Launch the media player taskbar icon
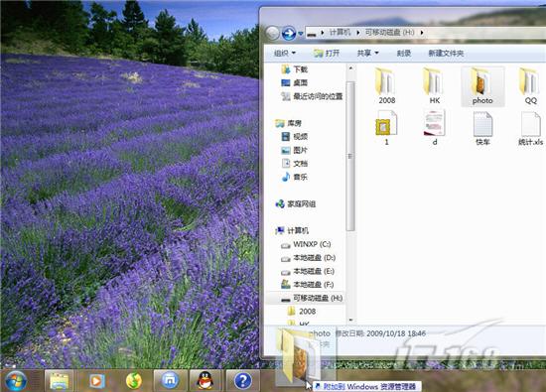Viewport: 546px width, 392px height. click(96, 380)
